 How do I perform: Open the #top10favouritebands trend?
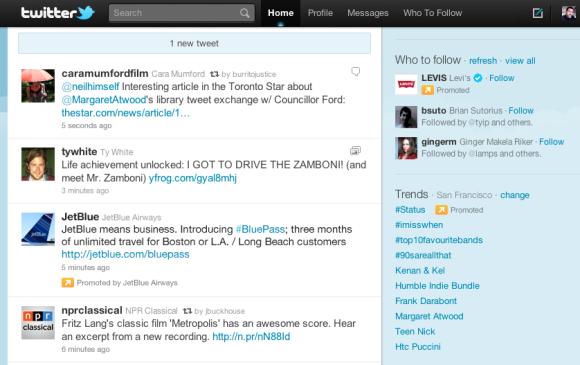tap(439, 240)
